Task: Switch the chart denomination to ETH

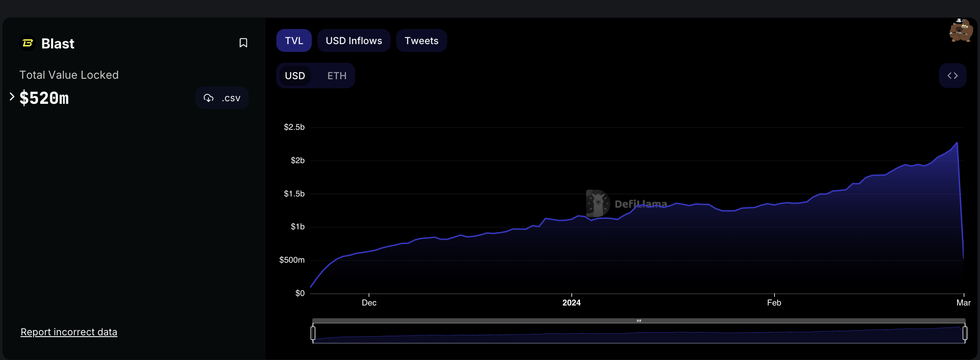Action: 337,76
